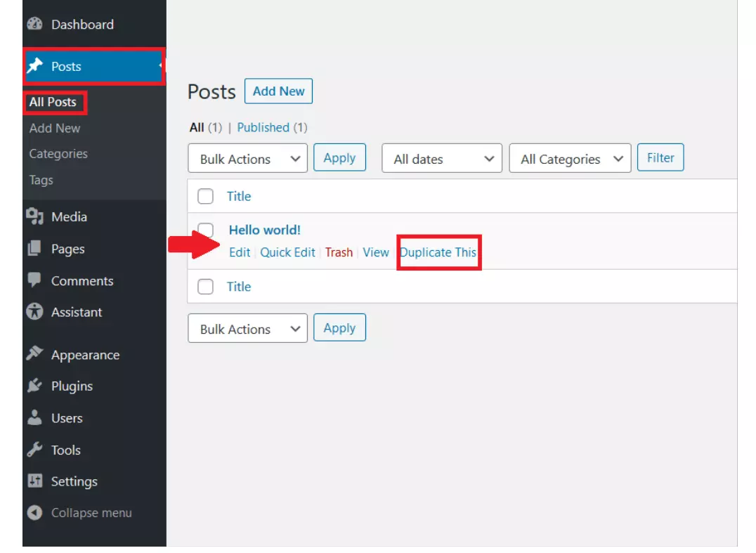The height and width of the screenshot is (553, 756).
Task: Move Hello world! to Trash
Action: coord(339,253)
